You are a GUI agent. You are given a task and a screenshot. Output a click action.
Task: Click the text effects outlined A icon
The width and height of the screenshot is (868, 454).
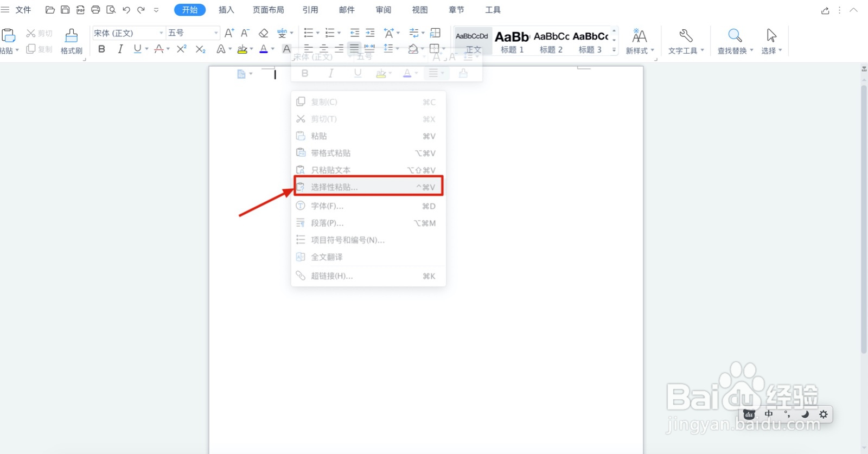click(x=221, y=49)
